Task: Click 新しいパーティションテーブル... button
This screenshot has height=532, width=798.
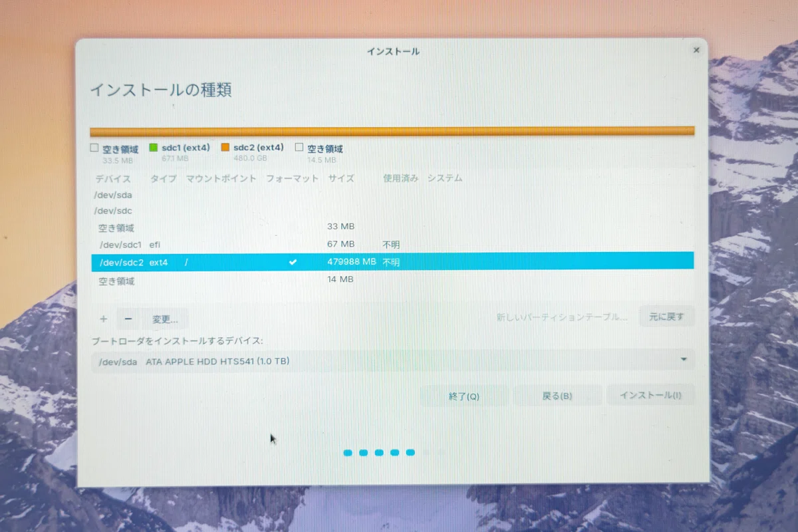Action: coord(562,317)
